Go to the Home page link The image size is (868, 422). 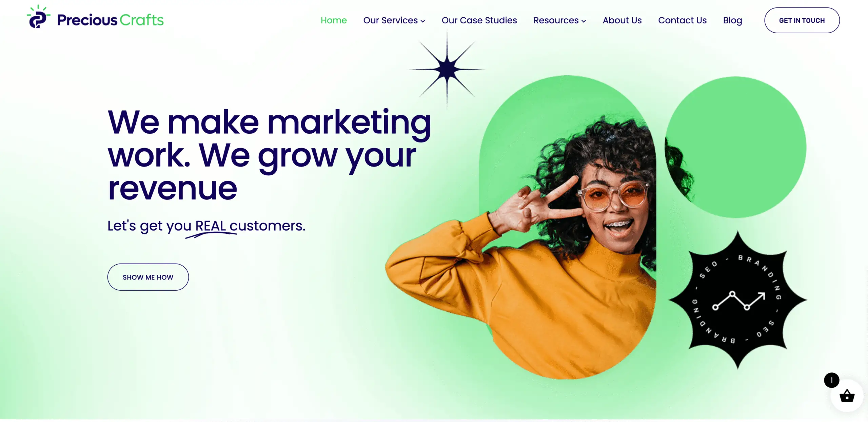pyautogui.click(x=334, y=20)
